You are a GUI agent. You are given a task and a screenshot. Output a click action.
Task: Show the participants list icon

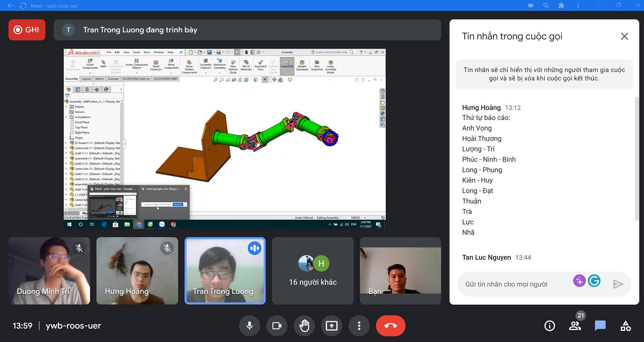coord(575,326)
